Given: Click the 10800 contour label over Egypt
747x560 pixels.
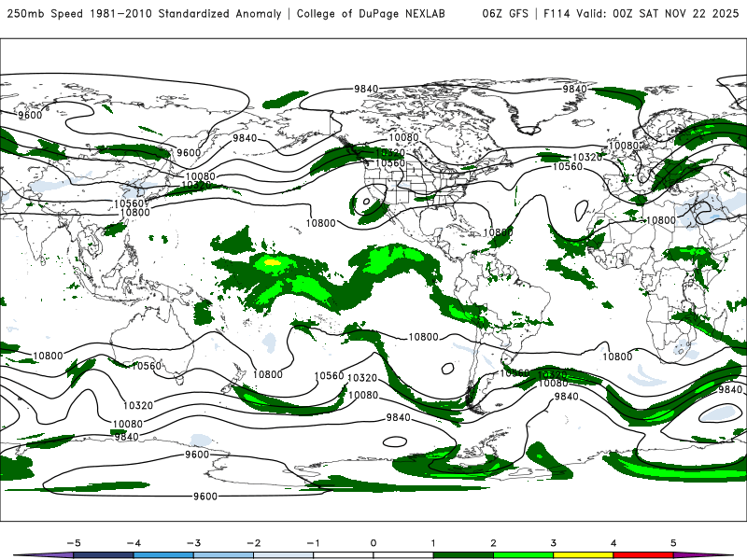Looking at the screenshot, I should coord(660,220).
